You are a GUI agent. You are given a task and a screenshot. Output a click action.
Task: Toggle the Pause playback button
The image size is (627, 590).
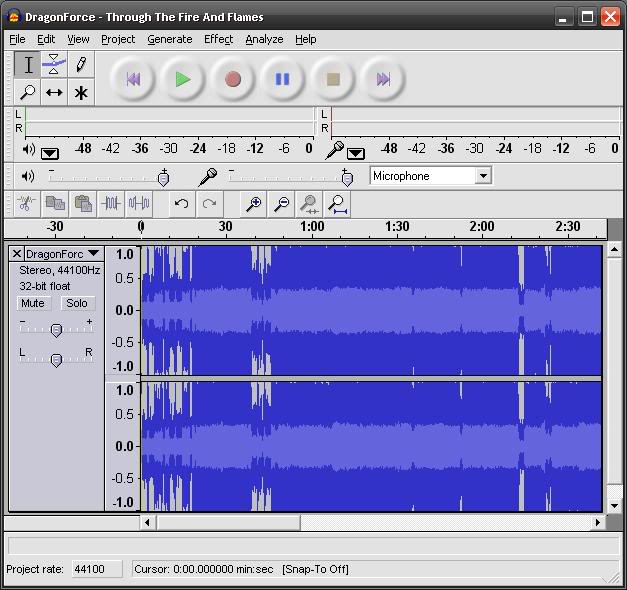click(283, 79)
